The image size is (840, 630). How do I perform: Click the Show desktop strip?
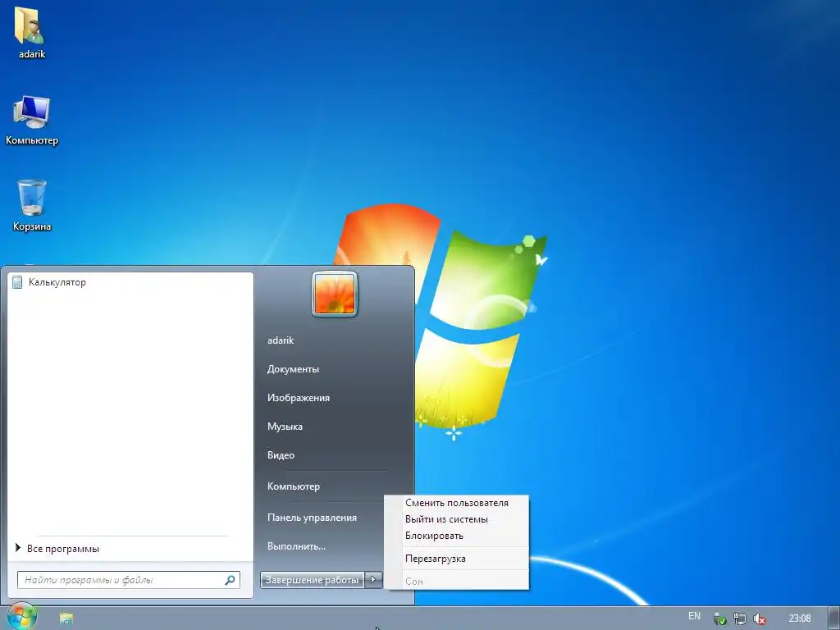[834, 619]
